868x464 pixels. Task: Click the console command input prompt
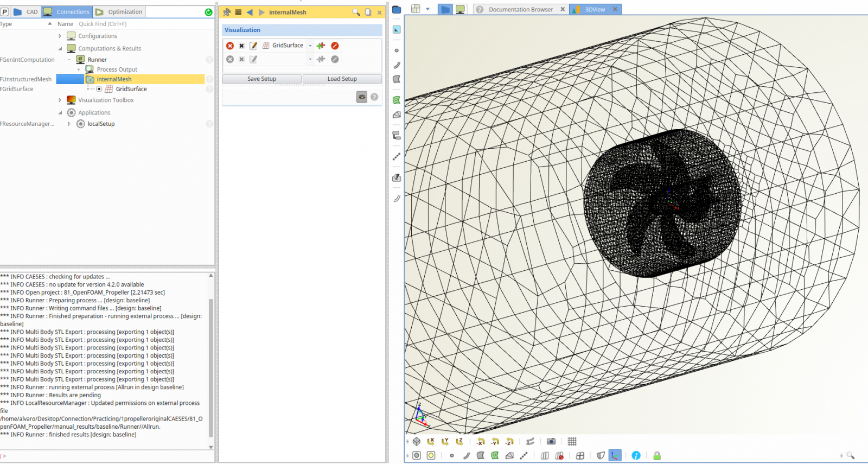pyautogui.click(x=107, y=456)
